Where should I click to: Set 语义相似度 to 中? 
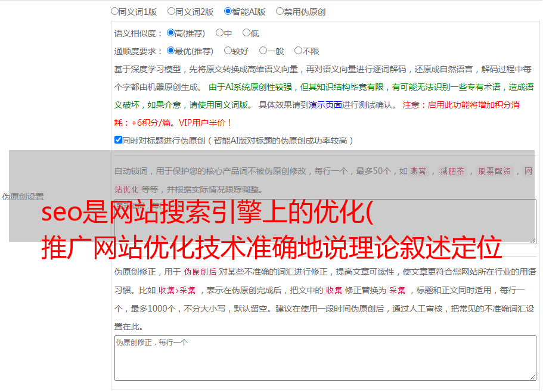point(219,33)
